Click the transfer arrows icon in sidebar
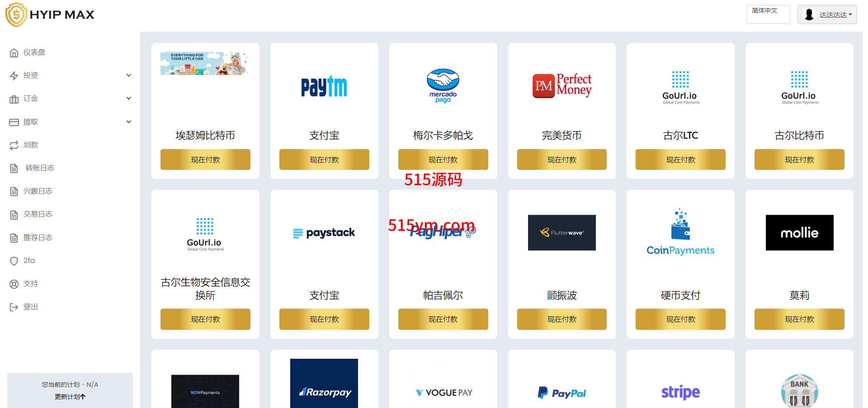 click(x=14, y=145)
